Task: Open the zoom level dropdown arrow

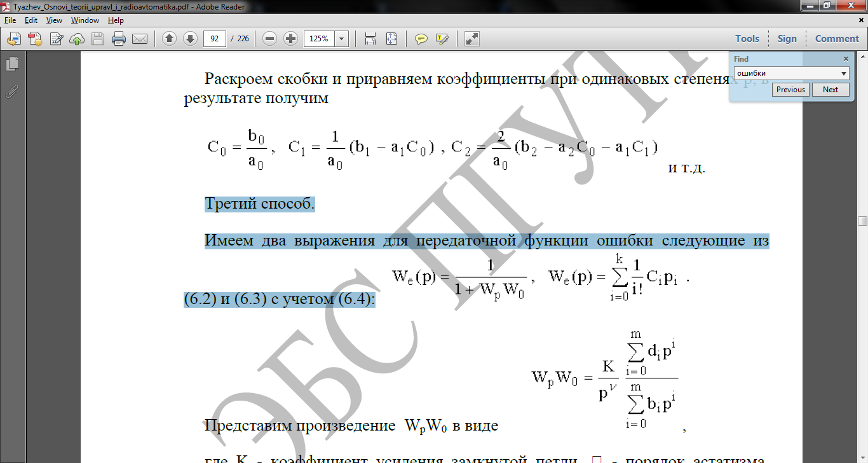Action: 342,39
